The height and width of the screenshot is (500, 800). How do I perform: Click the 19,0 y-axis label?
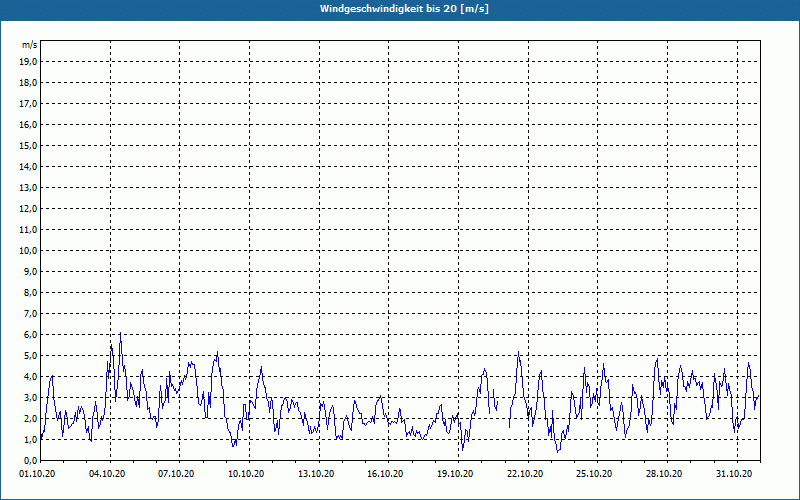28,62
